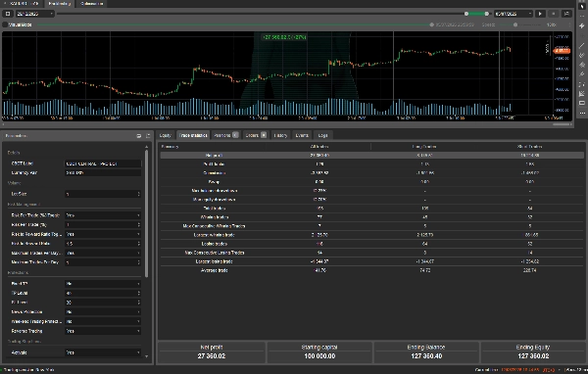Image resolution: width=588 pixels, height=374 pixels.
Task: Click the detach icon in Parameters header
Action: pyautogui.click(x=139, y=136)
